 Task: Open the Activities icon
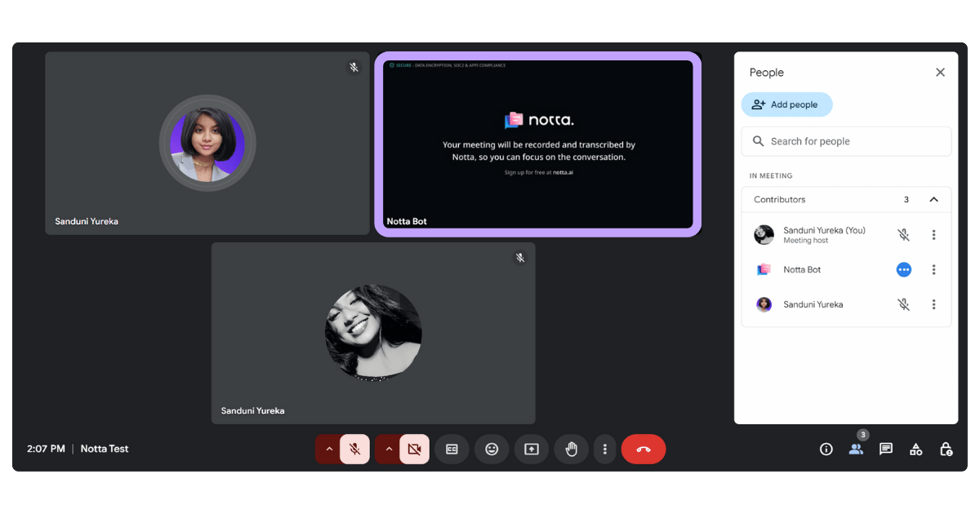pyautogui.click(x=916, y=449)
